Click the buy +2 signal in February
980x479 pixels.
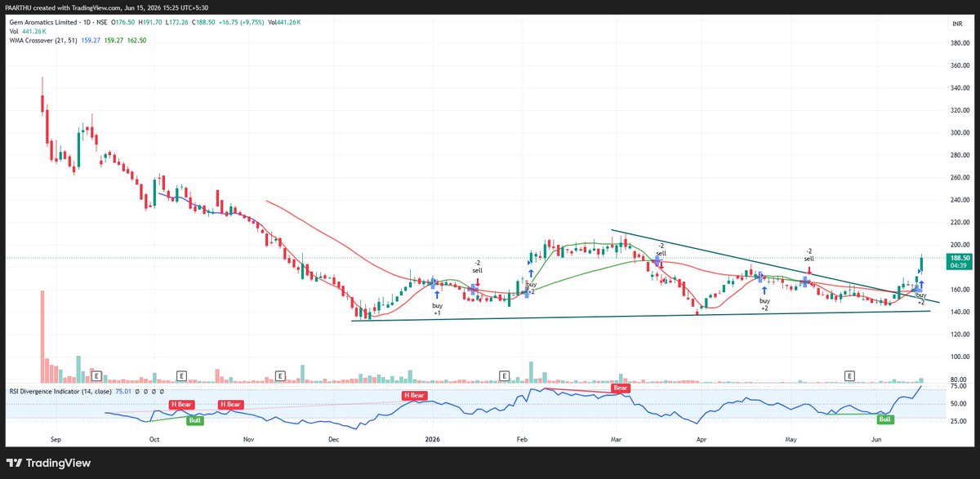click(531, 287)
